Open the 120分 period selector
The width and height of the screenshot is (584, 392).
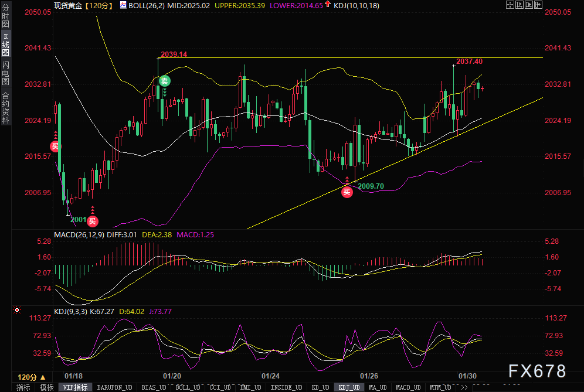tap(31, 377)
